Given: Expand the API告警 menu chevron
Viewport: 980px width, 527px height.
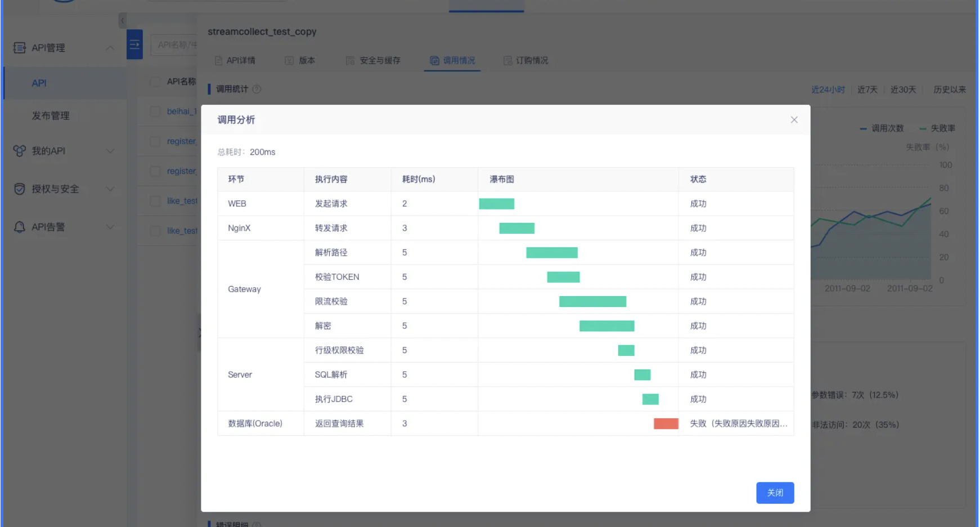Looking at the screenshot, I should pyautogui.click(x=110, y=227).
